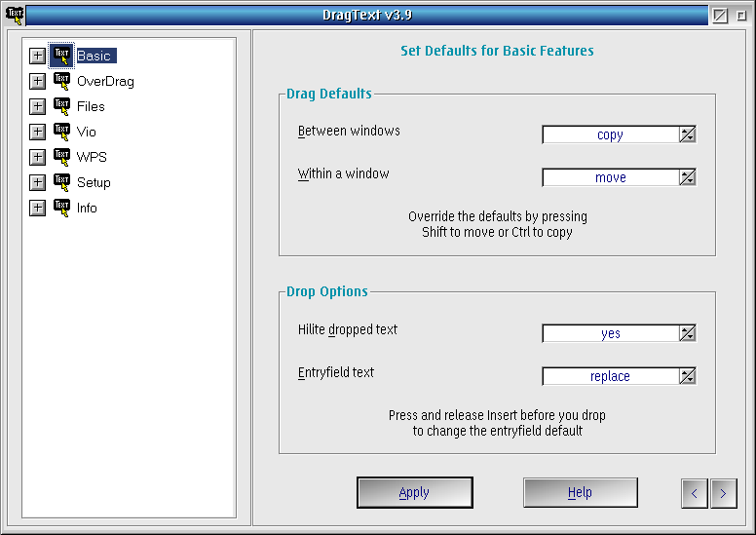
Task: Select the Info tree item
Action: pyautogui.click(x=87, y=208)
